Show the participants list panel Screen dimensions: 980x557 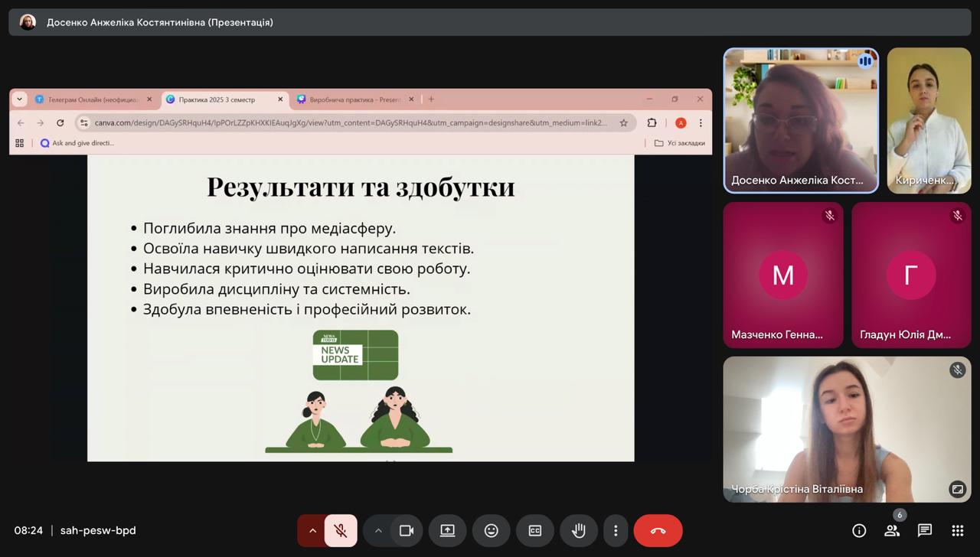point(892,530)
